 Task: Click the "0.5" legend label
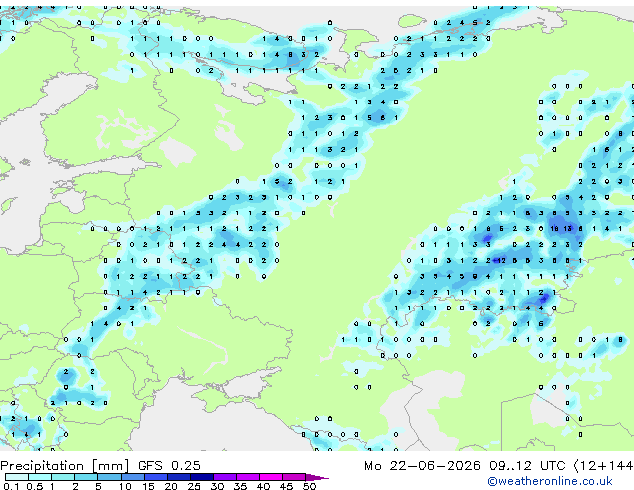tap(35, 486)
